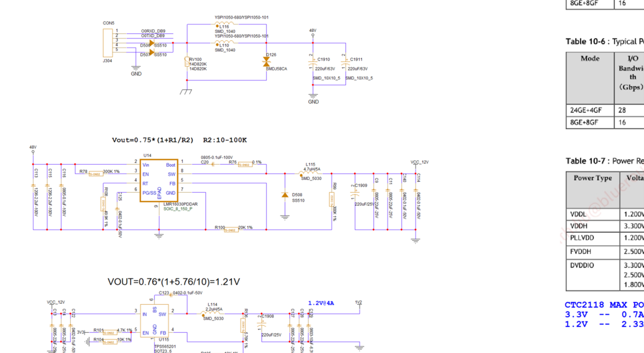Click the R78 300K resistor
This screenshot has height=353, width=644.
[x=95, y=174]
